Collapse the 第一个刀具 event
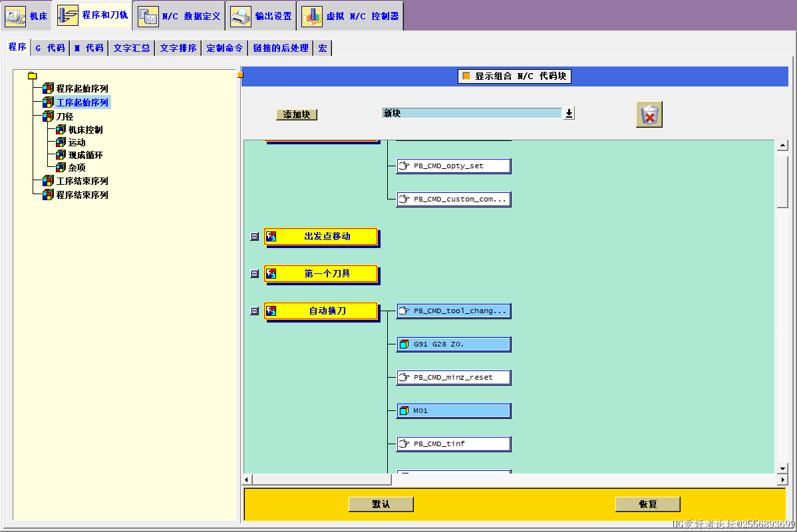797x532 pixels. (x=255, y=273)
